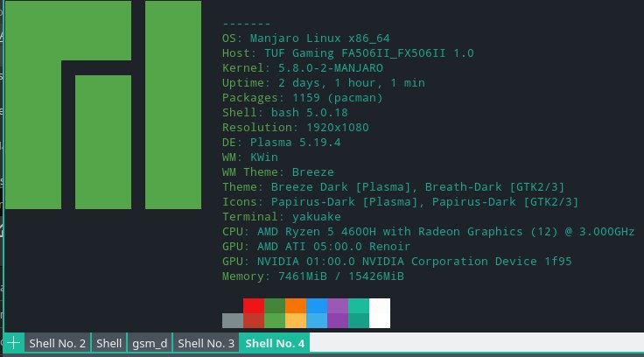Viewport: 644px width, 357px height.
Task: Click the Packages: 1159 (pacman) line
Action: coord(302,98)
